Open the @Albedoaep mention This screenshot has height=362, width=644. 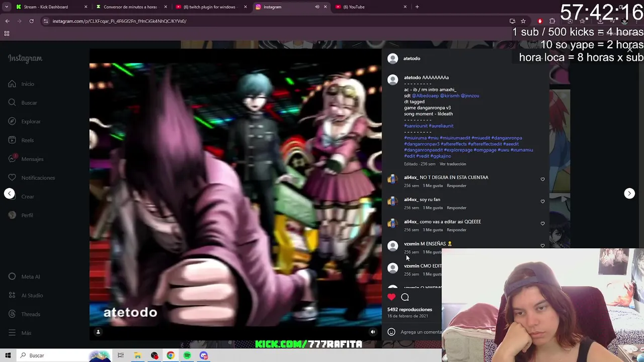pos(425,96)
